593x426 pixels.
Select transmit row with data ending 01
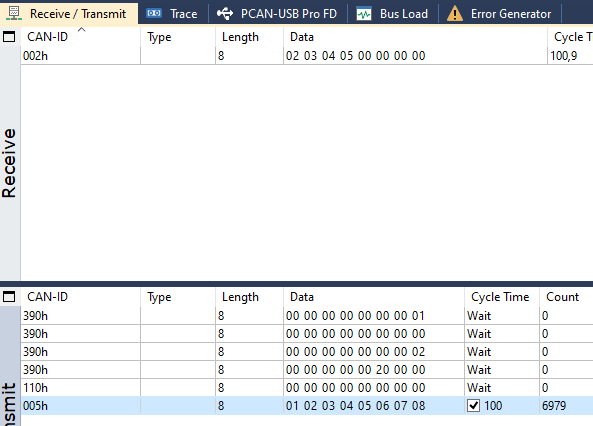pos(307,316)
